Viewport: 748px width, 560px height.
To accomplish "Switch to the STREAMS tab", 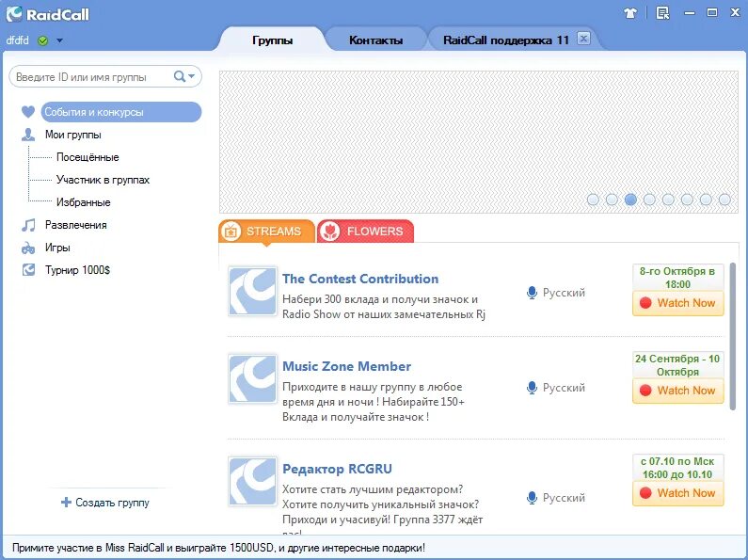I will [266, 232].
